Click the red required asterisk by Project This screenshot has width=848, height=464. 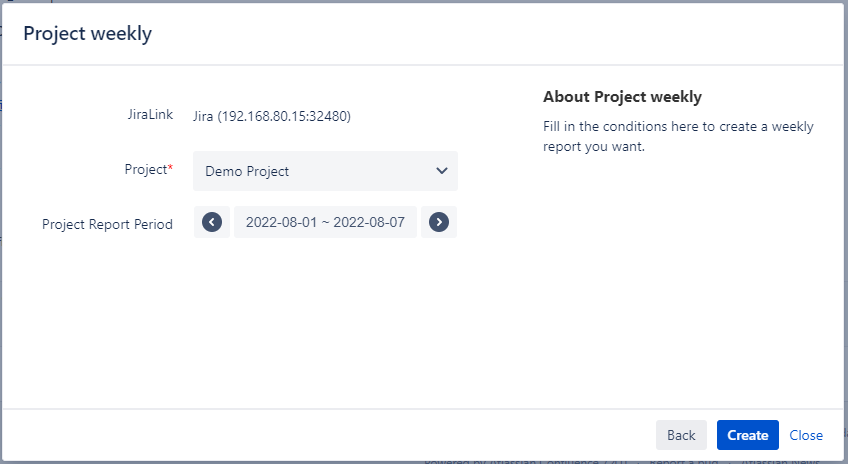(x=170, y=168)
